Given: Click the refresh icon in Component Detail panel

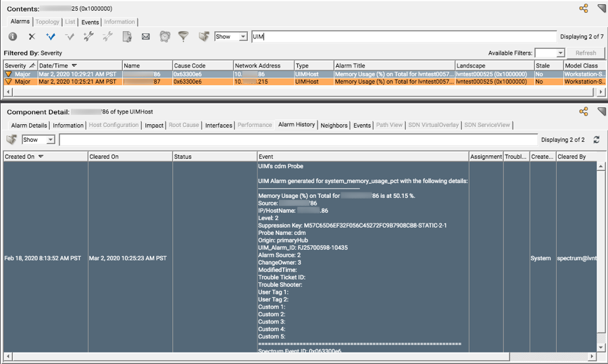Looking at the screenshot, I should 597,140.
